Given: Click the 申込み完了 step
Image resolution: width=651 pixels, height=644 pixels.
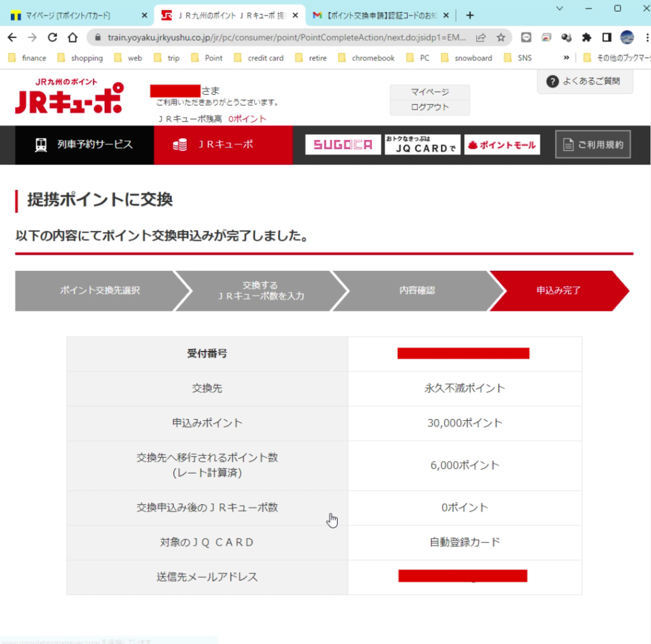Looking at the screenshot, I should [558, 291].
